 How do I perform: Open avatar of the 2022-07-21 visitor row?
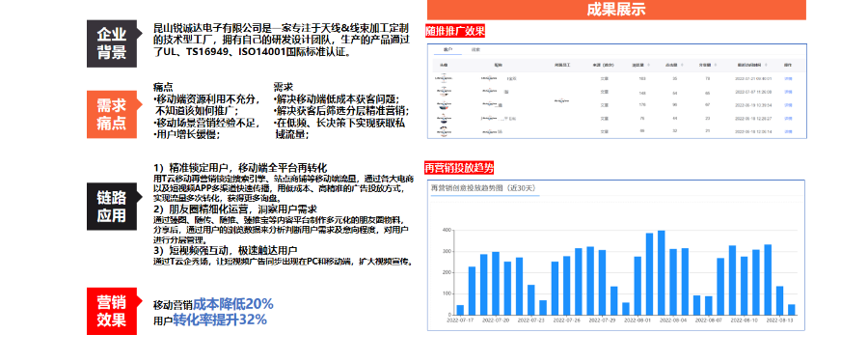pyautogui.click(x=444, y=78)
